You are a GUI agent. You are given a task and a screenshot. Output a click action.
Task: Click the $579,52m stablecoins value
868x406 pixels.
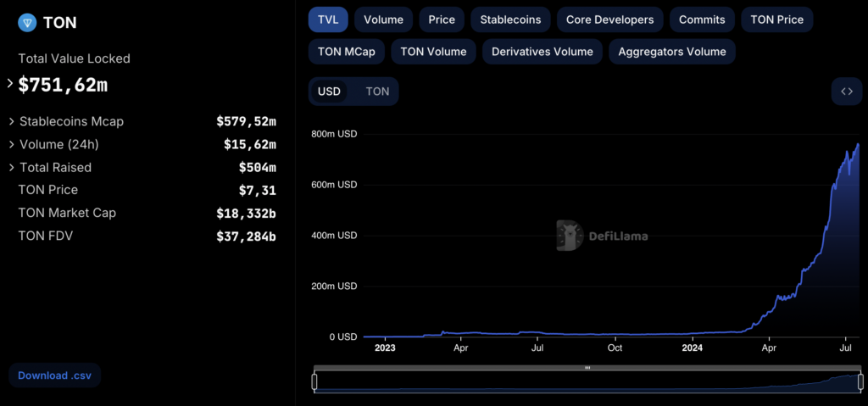pos(247,121)
